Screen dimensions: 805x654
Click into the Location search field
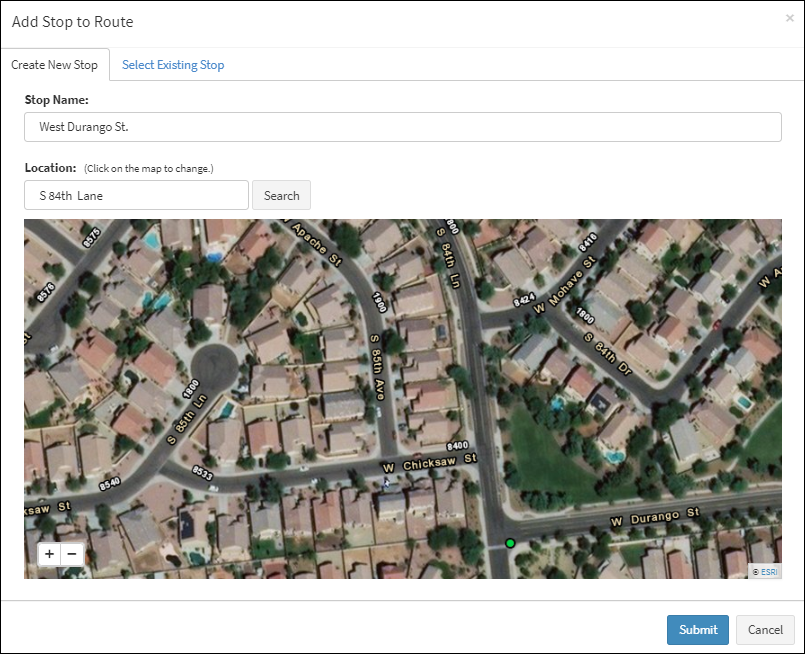(x=136, y=195)
